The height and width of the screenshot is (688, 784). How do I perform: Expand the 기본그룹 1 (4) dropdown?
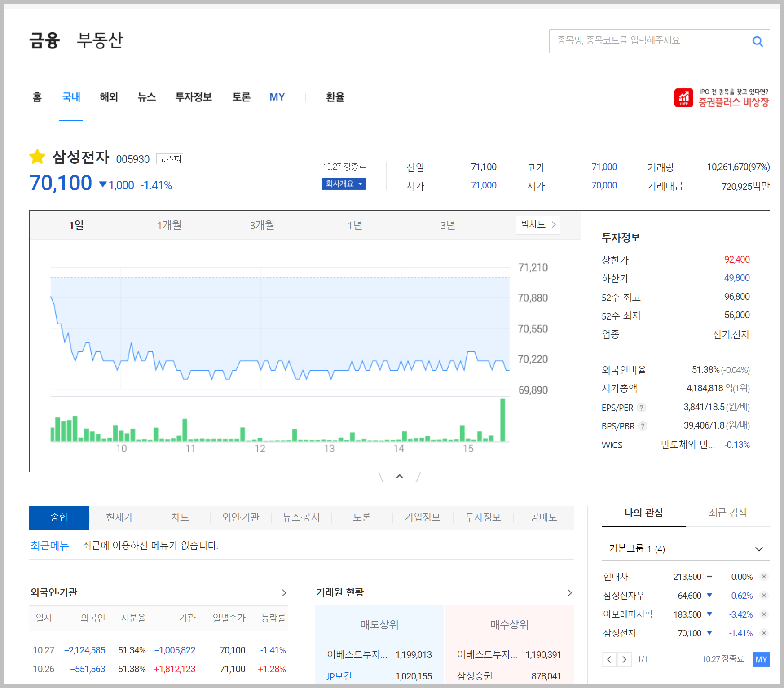point(686,549)
